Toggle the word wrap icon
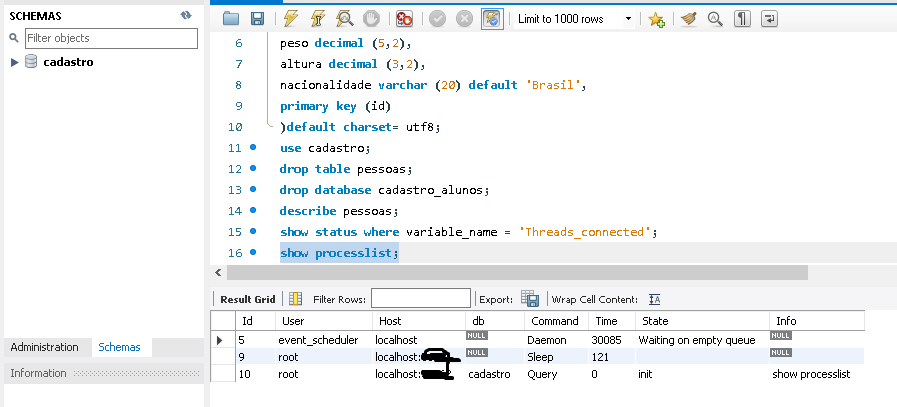 point(769,19)
